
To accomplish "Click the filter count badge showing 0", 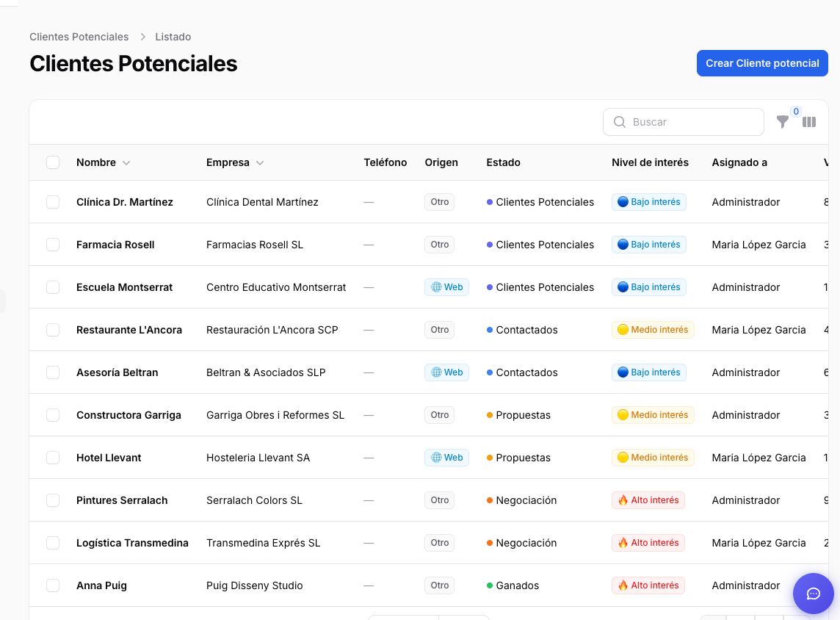I will 796,112.
